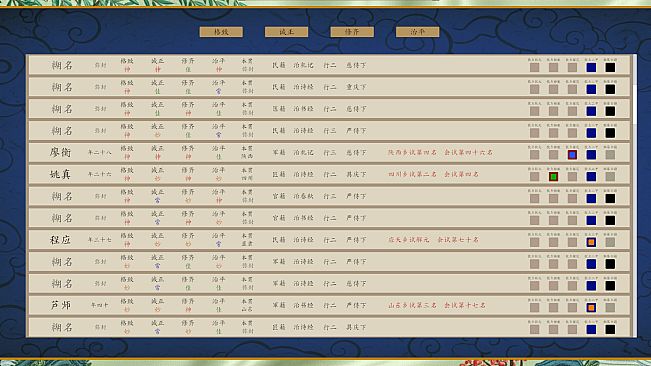Click the text 四川乡试第二名
The height and width of the screenshot is (366, 651).
[x=412, y=174]
